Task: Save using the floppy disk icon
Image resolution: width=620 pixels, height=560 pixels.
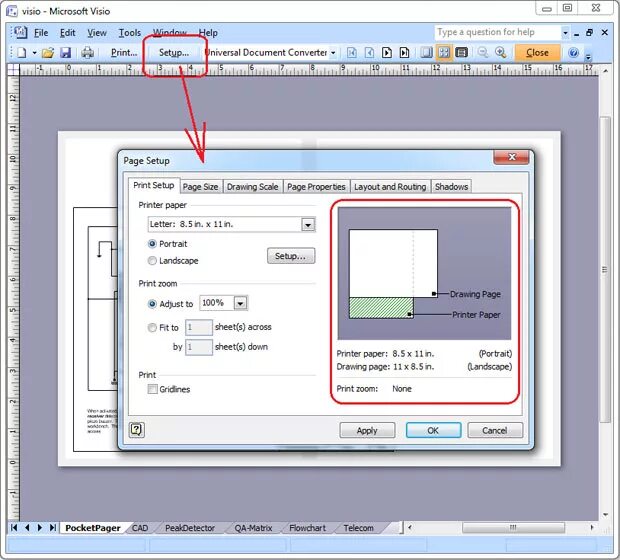Action: pyautogui.click(x=65, y=53)
